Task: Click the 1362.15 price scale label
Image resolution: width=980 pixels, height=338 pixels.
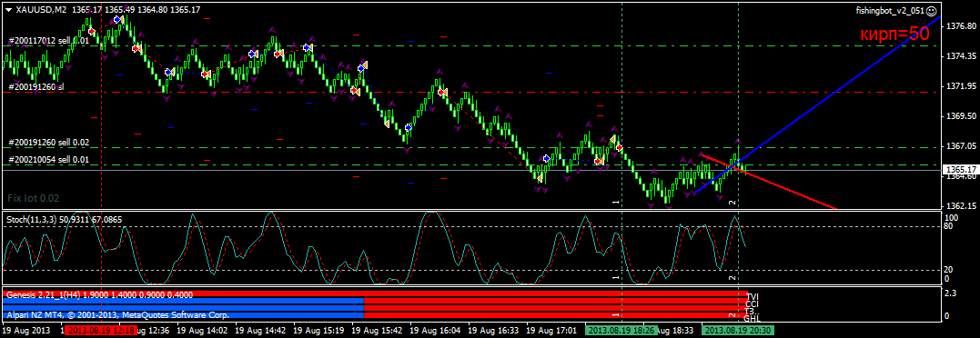Action: 962,205
